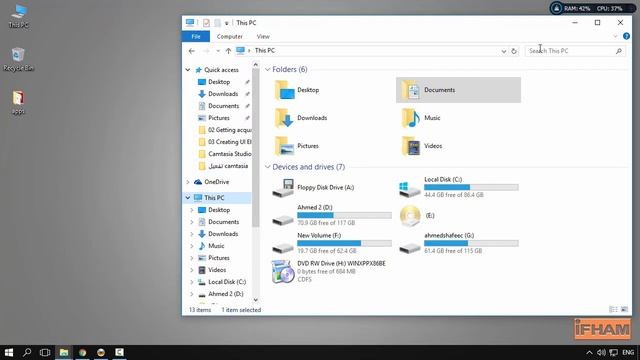Switch to details view in status bar
The image size is (640, 360).
(x=613, y=309)
